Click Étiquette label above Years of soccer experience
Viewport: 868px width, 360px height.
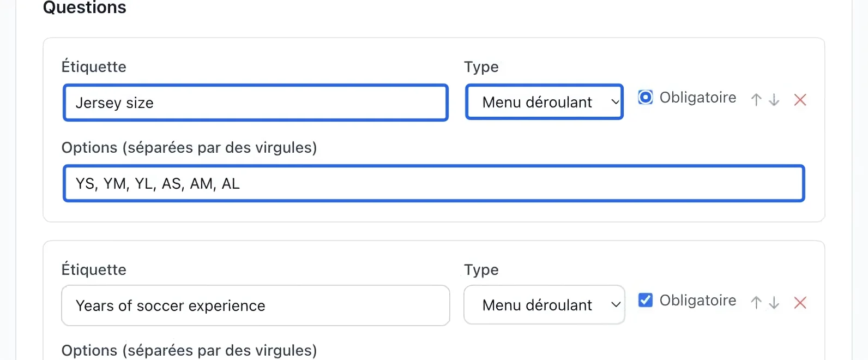coord(94,269)
